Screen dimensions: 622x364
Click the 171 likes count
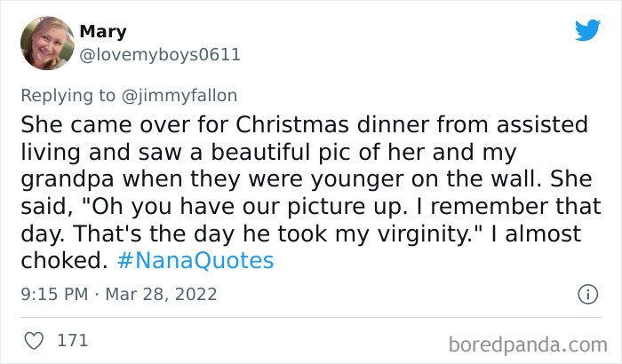point(71,340)
